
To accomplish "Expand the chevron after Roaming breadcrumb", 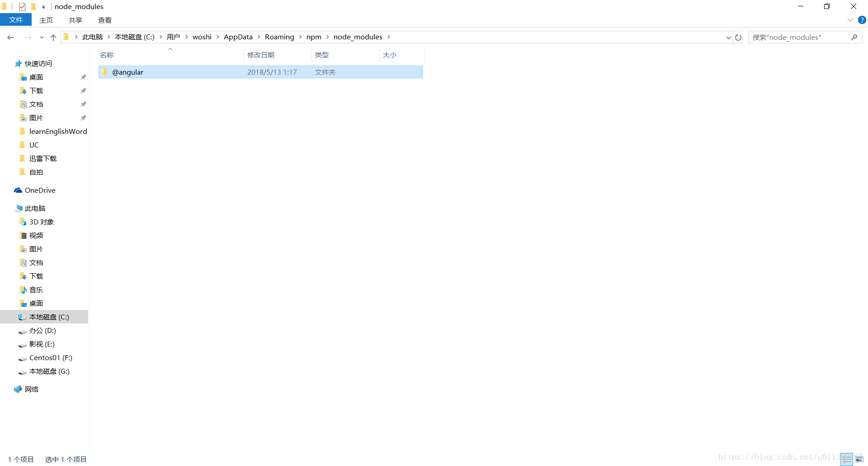I will coord(301,37).
